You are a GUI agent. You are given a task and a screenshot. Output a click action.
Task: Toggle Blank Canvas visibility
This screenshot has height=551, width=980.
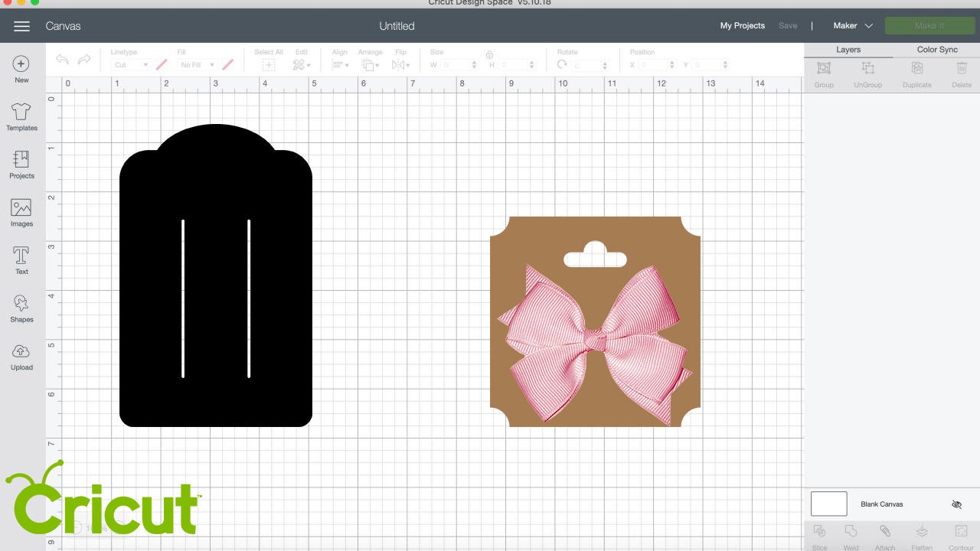[x=956, y=504]
